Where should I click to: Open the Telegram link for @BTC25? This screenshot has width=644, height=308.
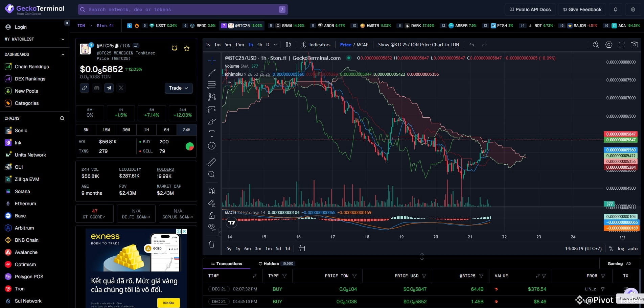tap(109, 88)
